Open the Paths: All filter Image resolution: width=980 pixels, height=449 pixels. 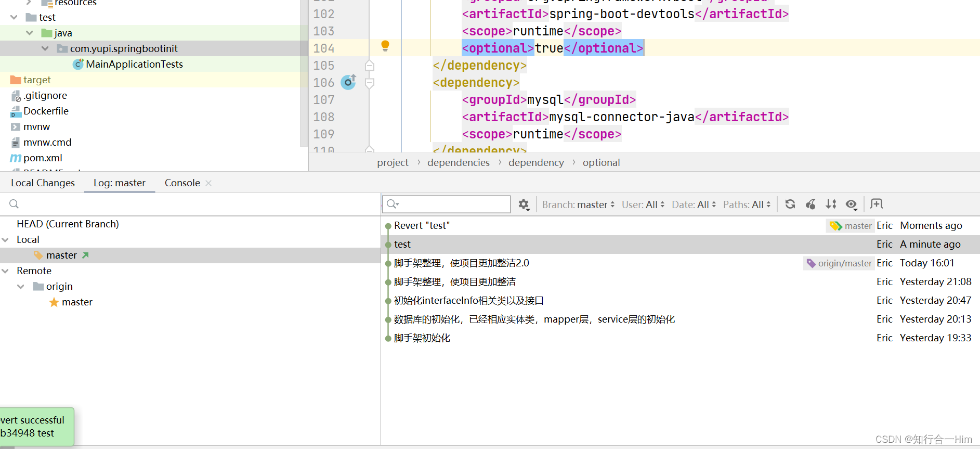pos(747,204)
